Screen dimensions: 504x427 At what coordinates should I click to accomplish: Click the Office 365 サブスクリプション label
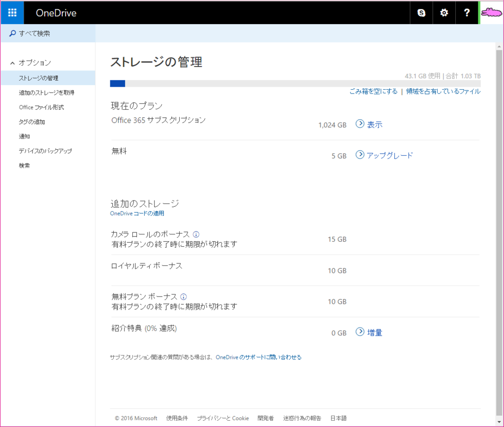tap(158, 120)
